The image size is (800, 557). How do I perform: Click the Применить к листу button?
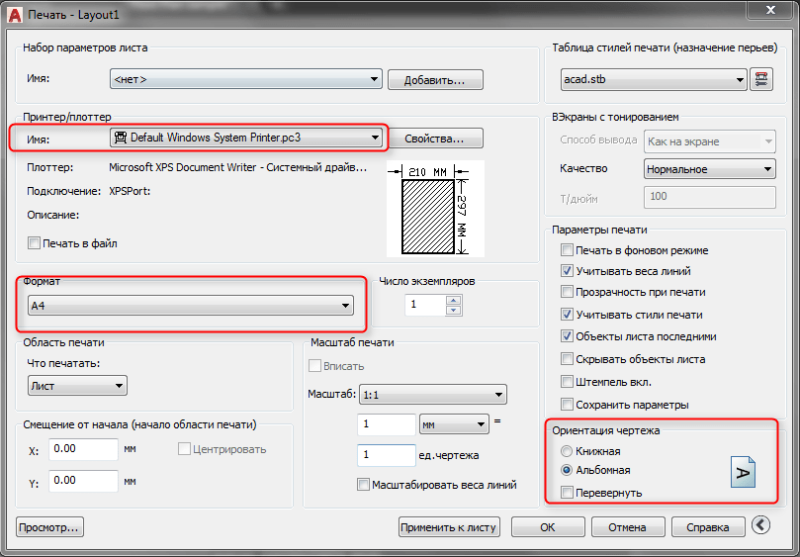[448, 527]
